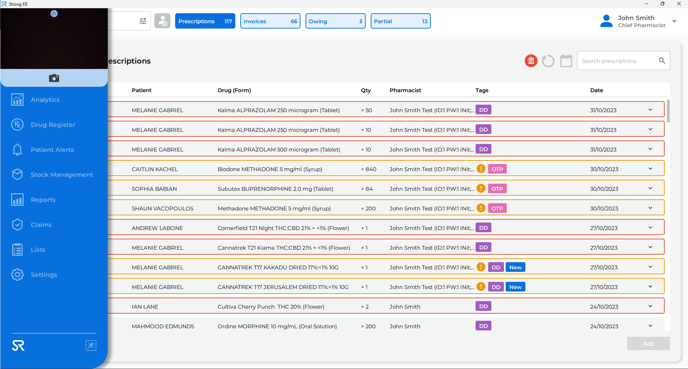The image size is (688, 369).
Task: Unpin the sidebar using pin icon
Action: [91, 345]
